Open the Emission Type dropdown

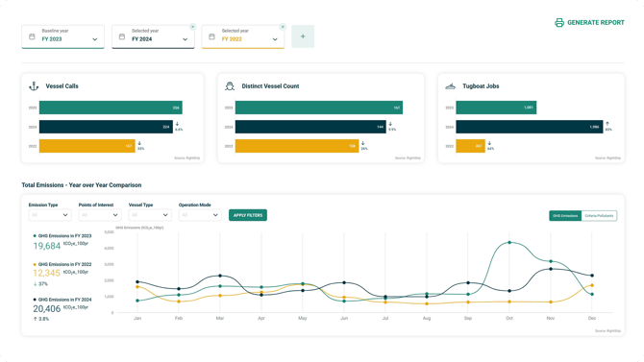pos(50,215)
